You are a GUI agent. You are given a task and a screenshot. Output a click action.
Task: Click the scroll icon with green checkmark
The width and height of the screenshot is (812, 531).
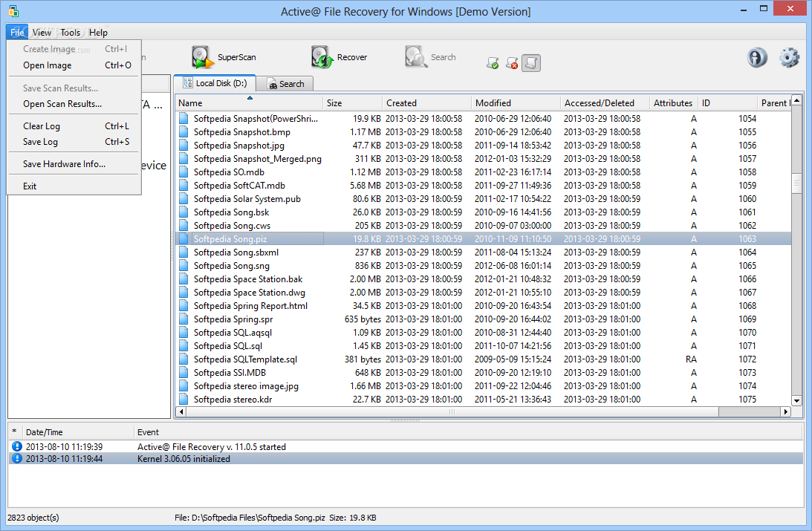coord(493,63)
